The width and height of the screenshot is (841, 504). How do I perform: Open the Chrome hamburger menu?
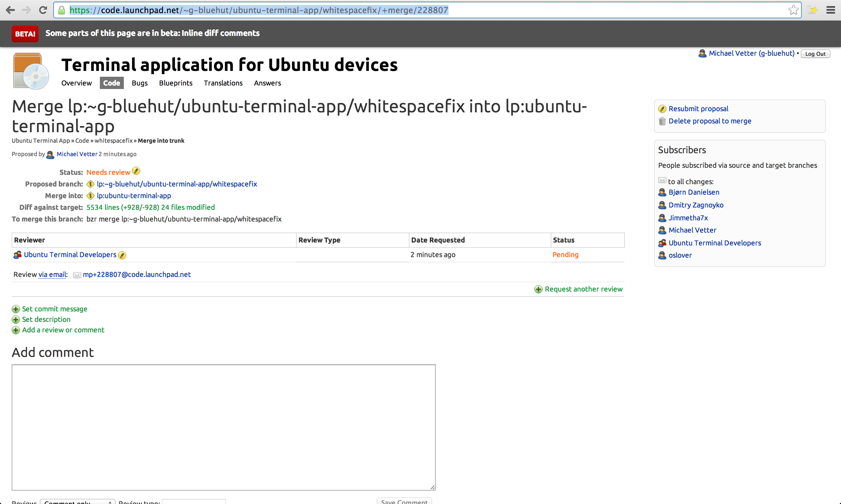tap(831, 10)
